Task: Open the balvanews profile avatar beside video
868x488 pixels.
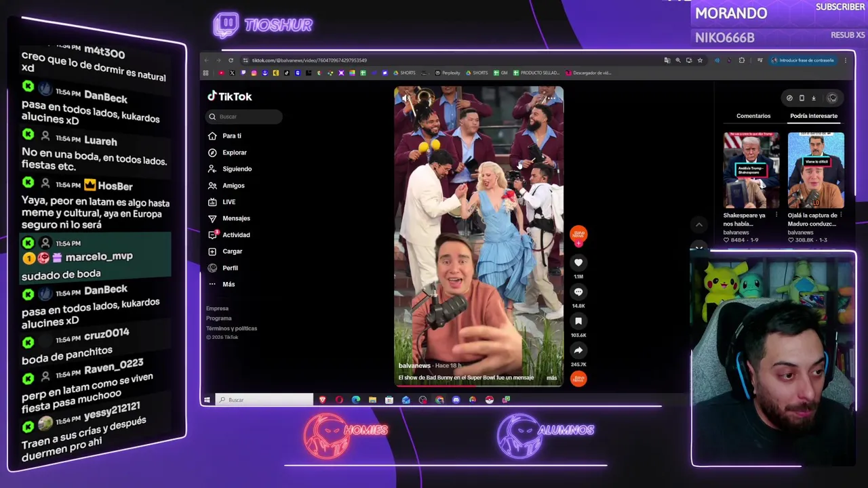Action: [x=578, y=234]
